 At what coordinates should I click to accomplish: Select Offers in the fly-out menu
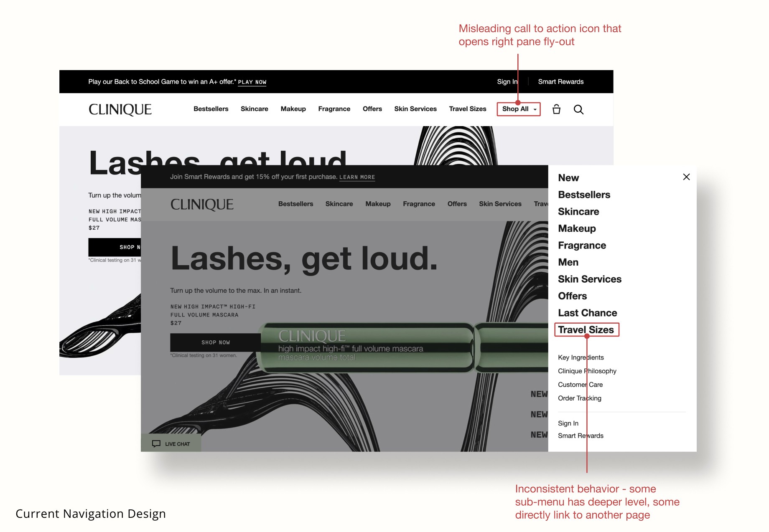573,296
